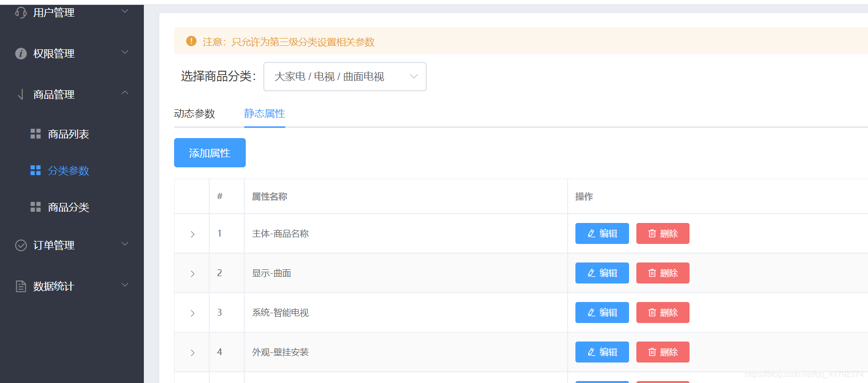Click the info icon beside 权限管理
This screenshot has width=868, height=383.
tap(21, 53)
